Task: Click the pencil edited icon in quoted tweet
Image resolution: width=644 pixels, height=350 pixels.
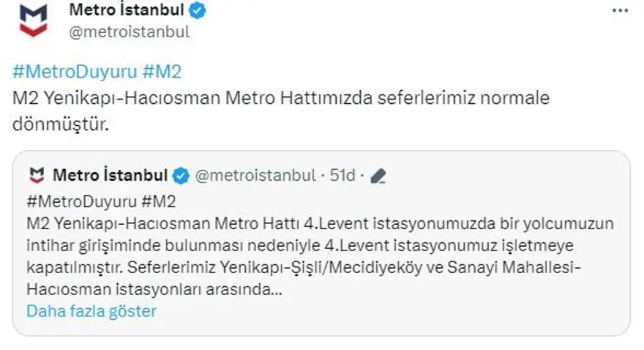Action: (x=378, y=176)
